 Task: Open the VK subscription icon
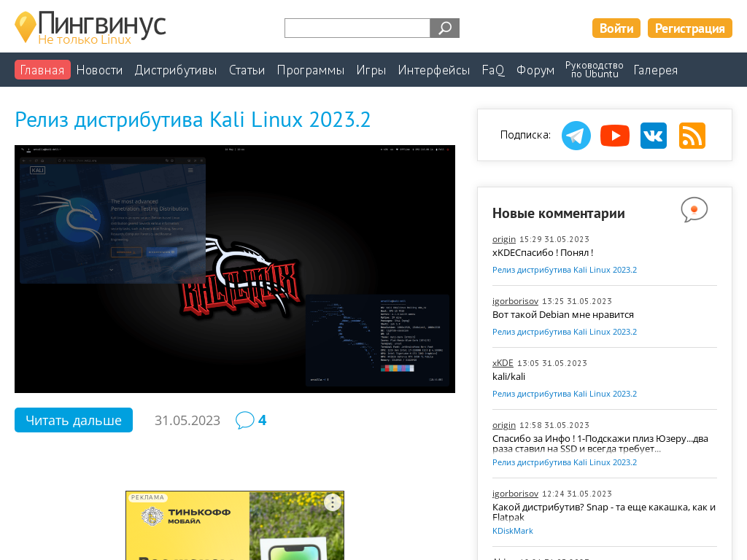[x=653, y=136]
